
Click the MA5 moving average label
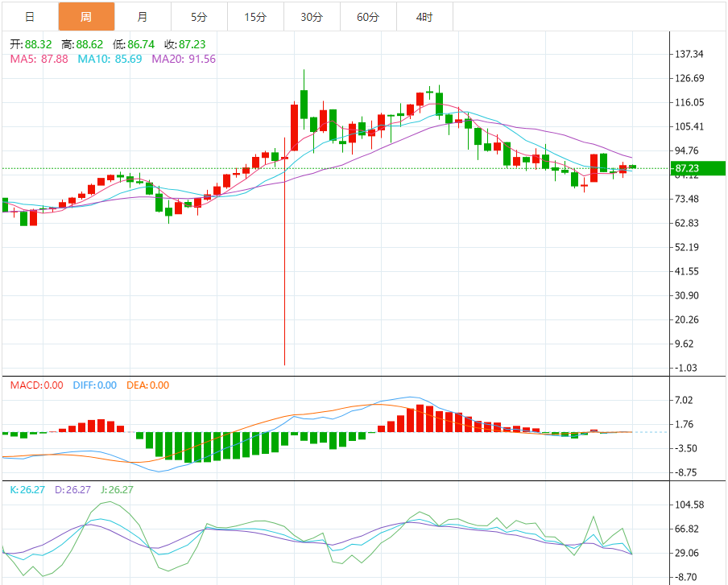point(39,59)
